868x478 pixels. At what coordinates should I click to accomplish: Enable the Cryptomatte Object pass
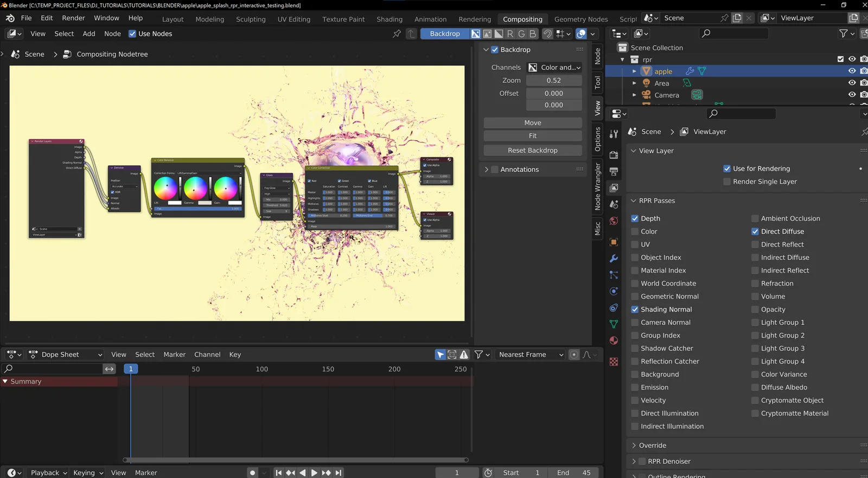click(x=755, y=401)
